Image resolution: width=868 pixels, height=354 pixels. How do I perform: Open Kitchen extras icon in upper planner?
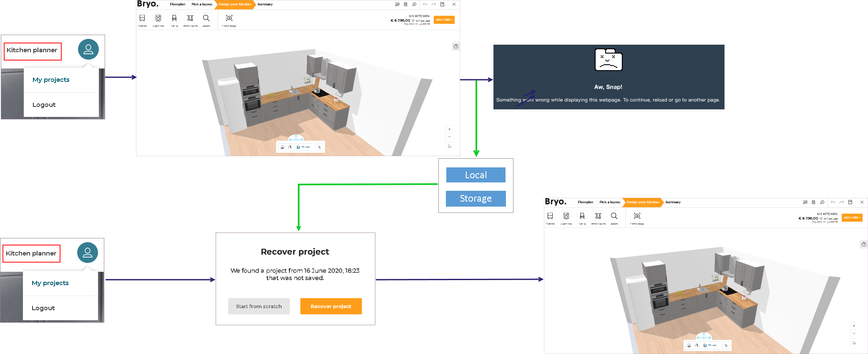point(190,18)
